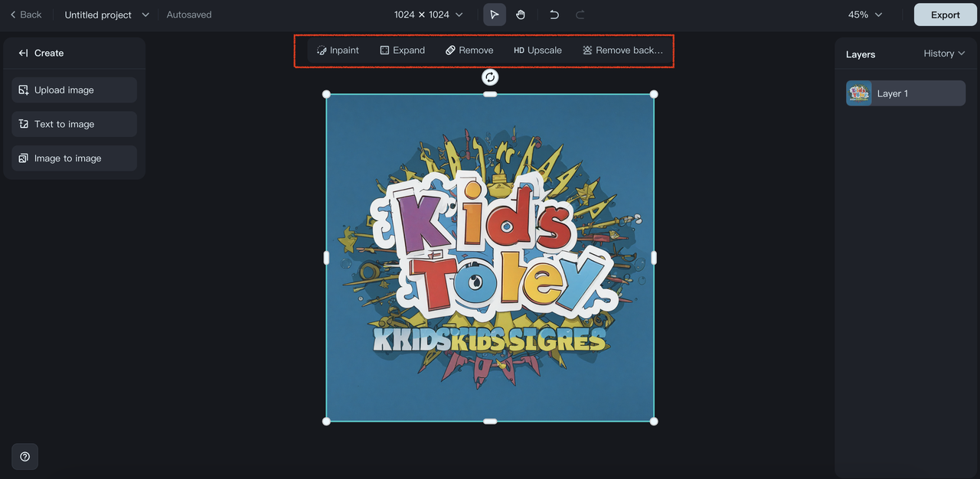
Task: Select the hand pan tool
Action: point(521,15)
